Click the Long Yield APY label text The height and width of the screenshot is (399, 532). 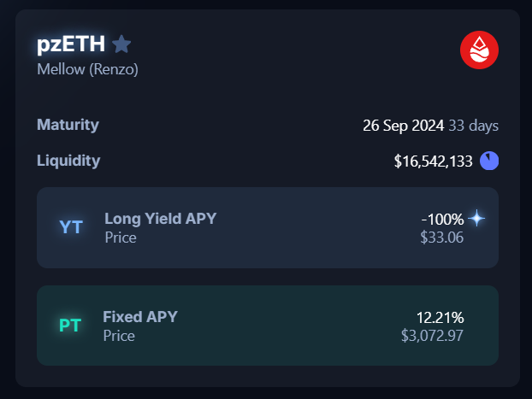point(161,219)
